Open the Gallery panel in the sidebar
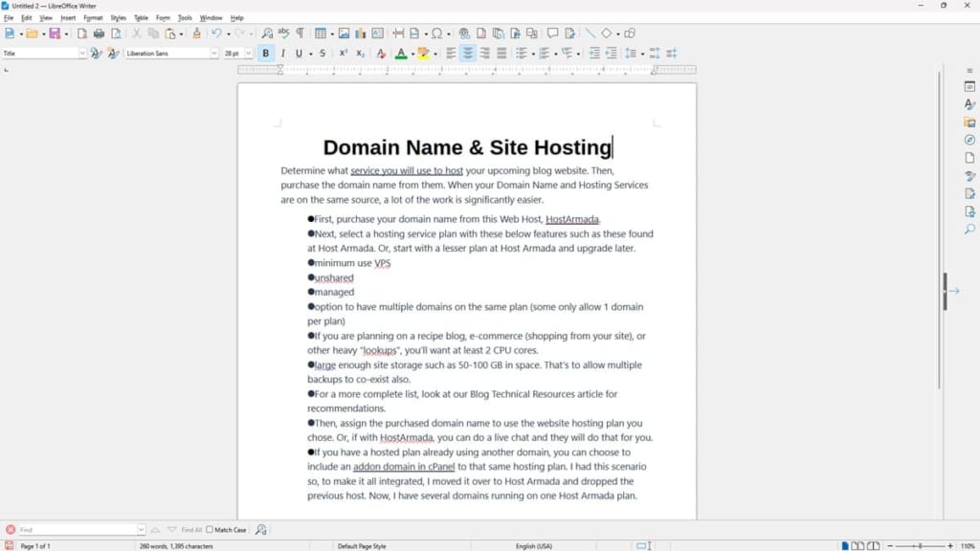The height and width of the screenshot is (551, 980). [x=969, y=119]
